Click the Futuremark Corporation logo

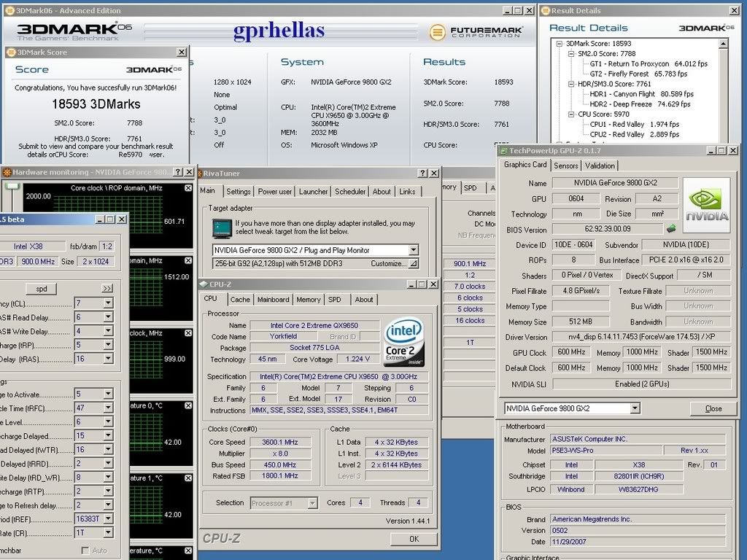tap(476, 32)
